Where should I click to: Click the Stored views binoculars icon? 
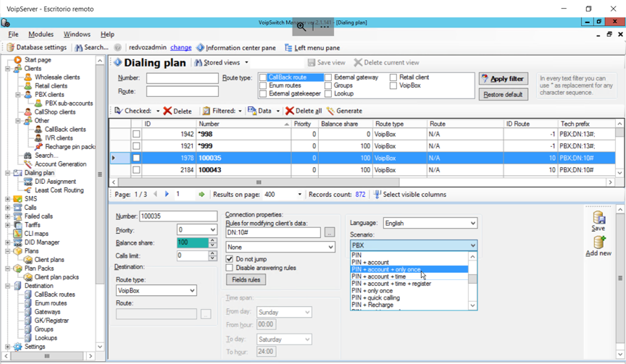(198, 62)
